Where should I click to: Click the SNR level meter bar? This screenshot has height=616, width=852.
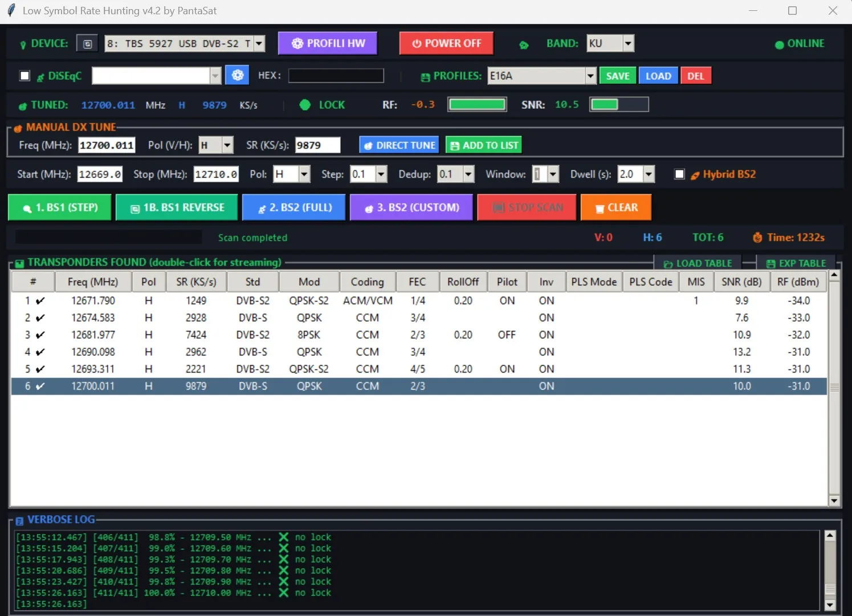pyautogui.click(x=619, y=104)
